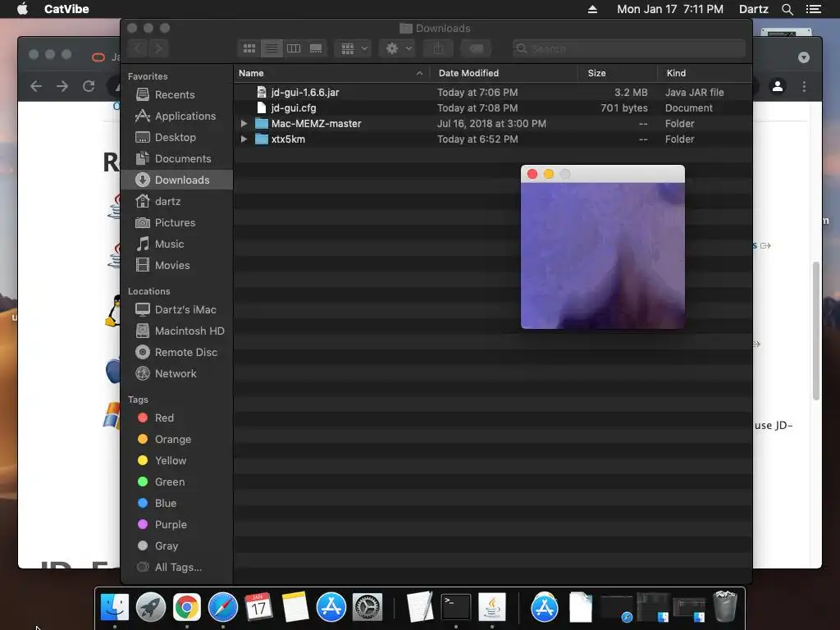Screen dimensions: 840x630
Task: Select Downloads in Finder sidebar
Action: pyautogui.click(x=177, y=180)
